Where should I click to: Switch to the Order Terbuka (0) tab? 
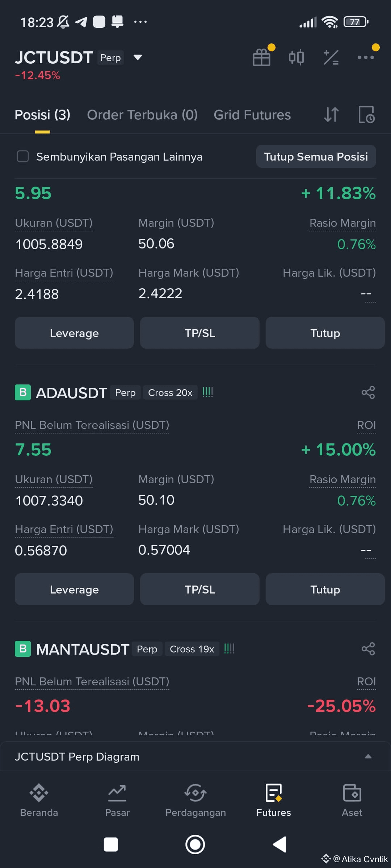pyautogui.click(x=142, y=115)
